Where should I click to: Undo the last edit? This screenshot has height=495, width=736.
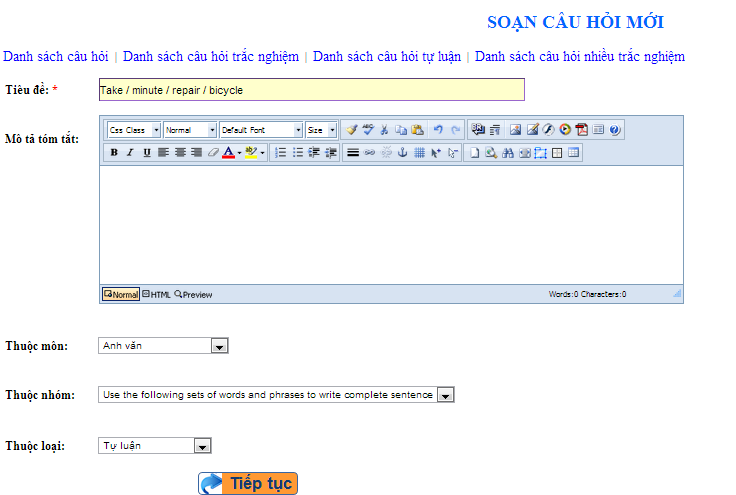(x=438, y=130)
